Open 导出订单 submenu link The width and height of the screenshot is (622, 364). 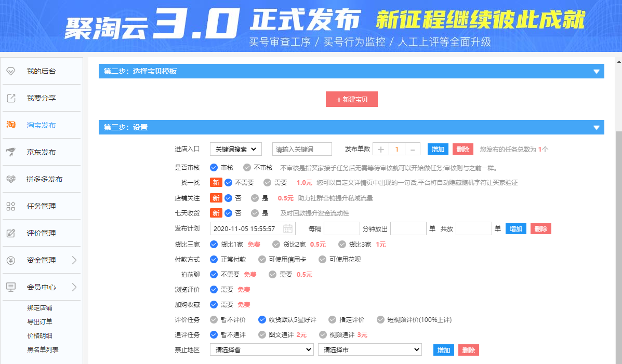(39, 321)
